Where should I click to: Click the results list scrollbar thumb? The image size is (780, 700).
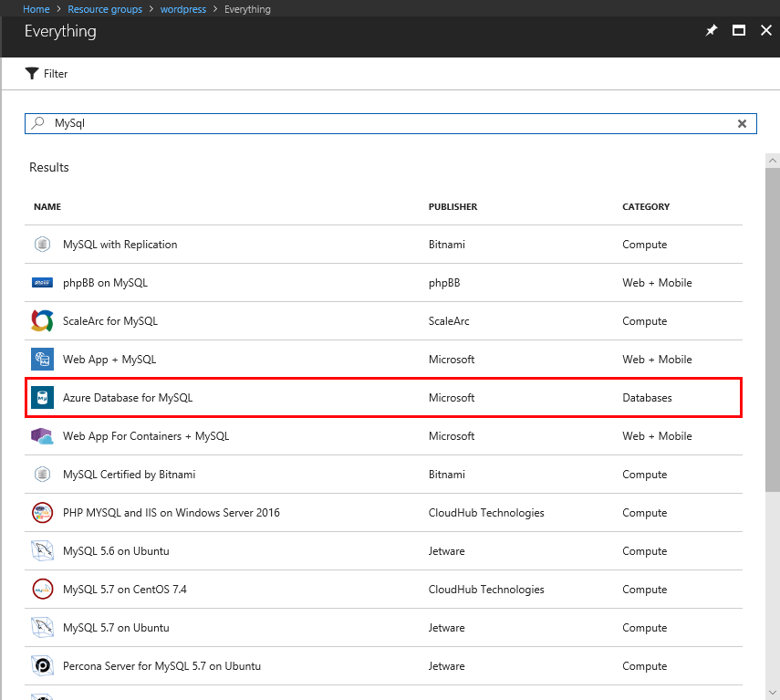click(773, 329)
